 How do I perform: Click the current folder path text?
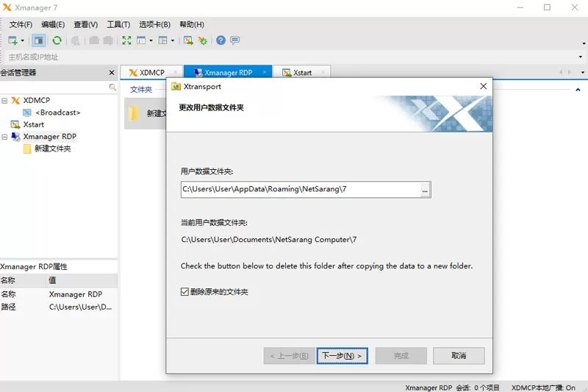268,240
